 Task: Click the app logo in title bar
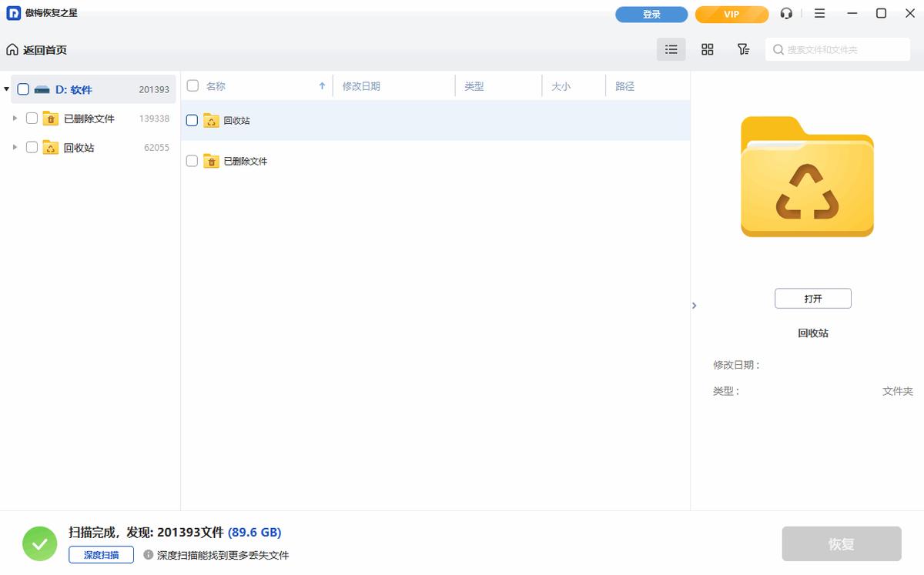pos(14,13)
